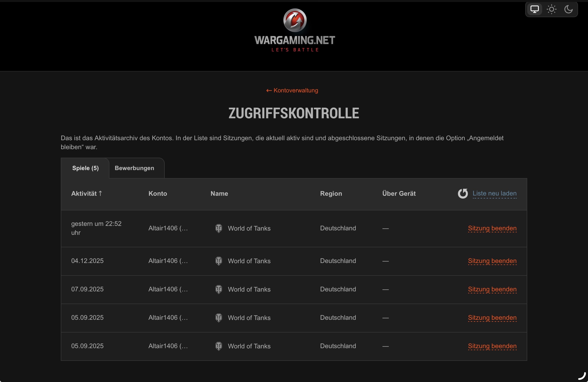This screenshot has width=588, height=382.
Task: Switch to the Bewerbungen tab
Action: (134, 168)
